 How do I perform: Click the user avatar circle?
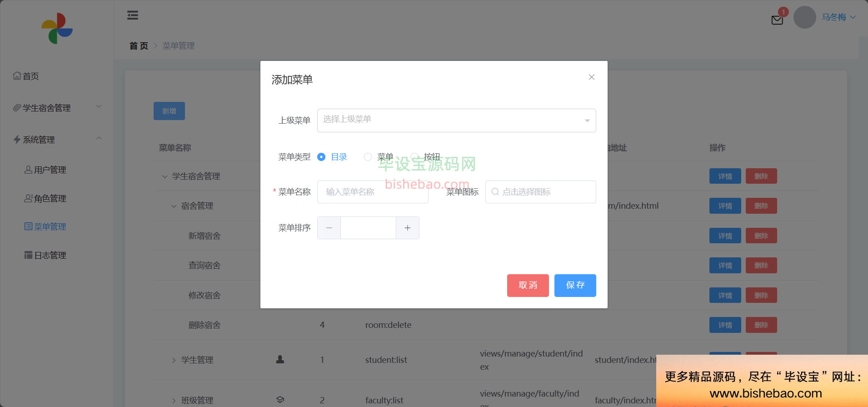(804, 17)
